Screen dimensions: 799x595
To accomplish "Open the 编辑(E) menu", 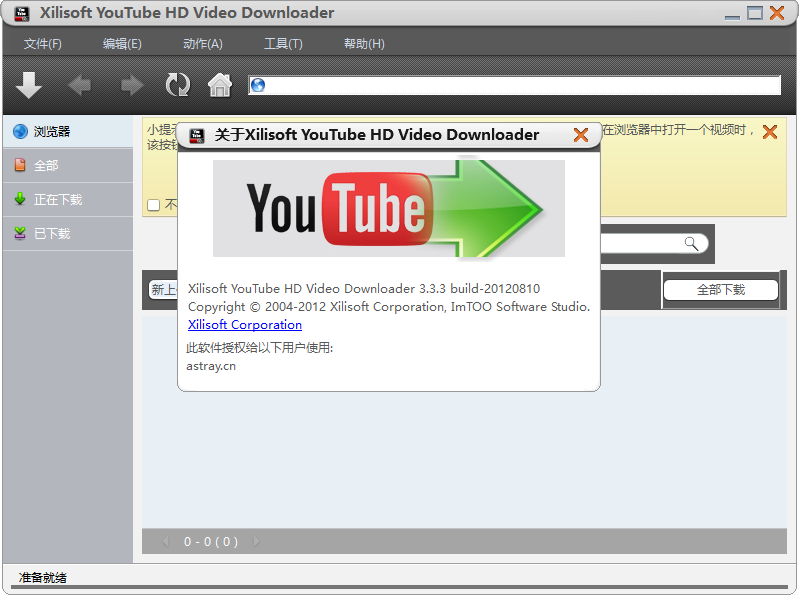I will (122, 44).
